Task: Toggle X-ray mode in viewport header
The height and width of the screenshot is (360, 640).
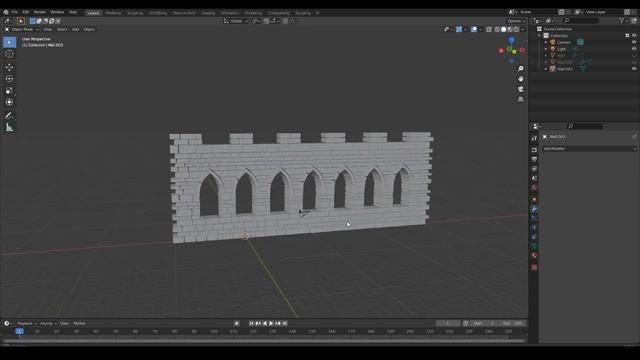Action: tap(489, 29)
